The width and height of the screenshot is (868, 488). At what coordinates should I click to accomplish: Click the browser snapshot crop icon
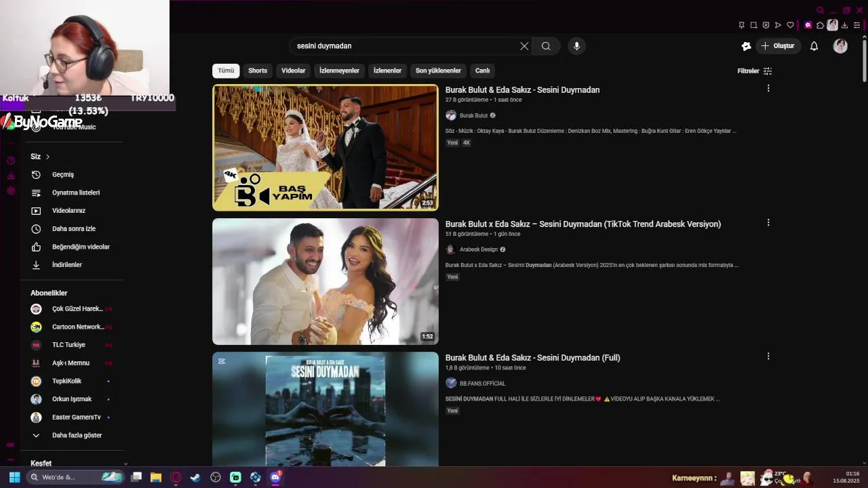point(753,25)
